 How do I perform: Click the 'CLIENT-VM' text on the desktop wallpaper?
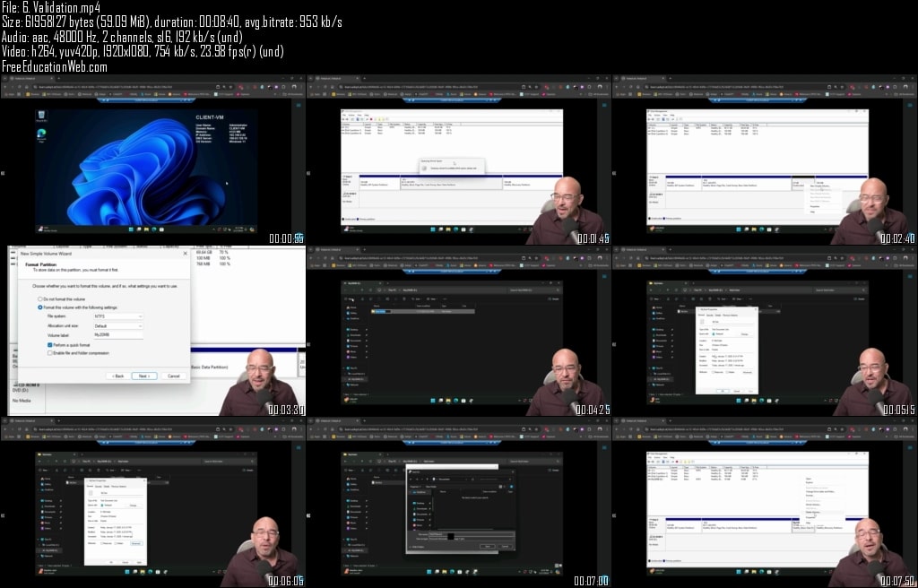click(x=210, y=117)
